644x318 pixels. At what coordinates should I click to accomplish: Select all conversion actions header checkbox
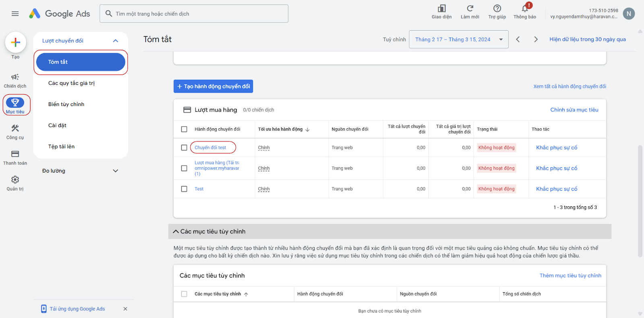pos(184,129)
